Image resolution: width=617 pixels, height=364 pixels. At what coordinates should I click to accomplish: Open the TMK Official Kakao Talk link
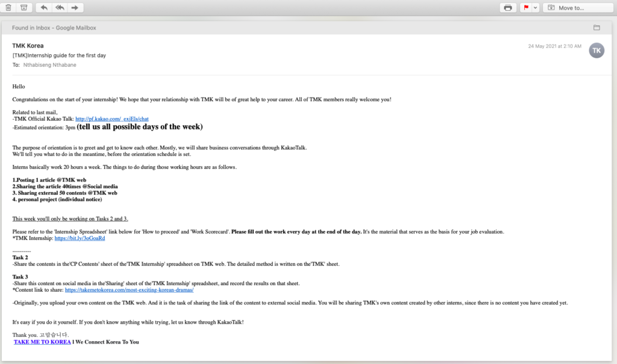[111, 119]
